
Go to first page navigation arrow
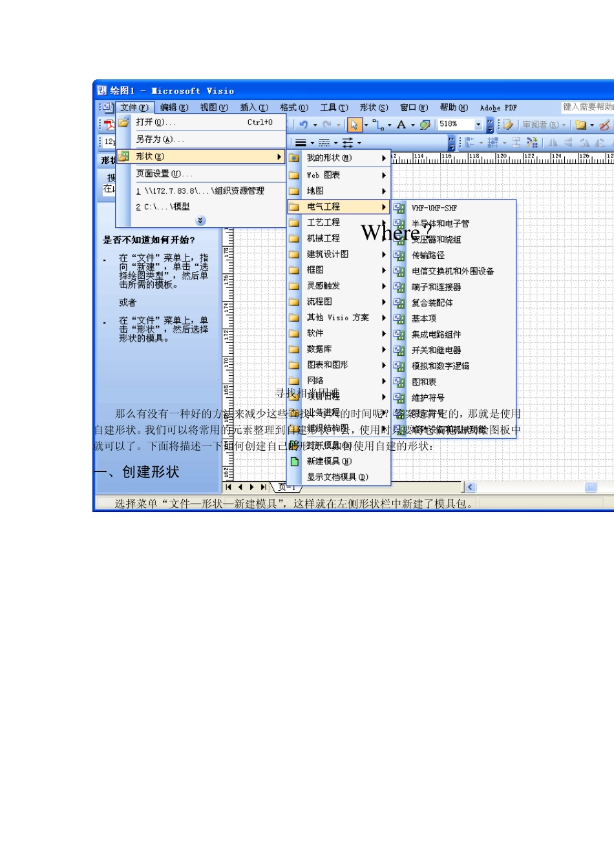tap(229, 488)
